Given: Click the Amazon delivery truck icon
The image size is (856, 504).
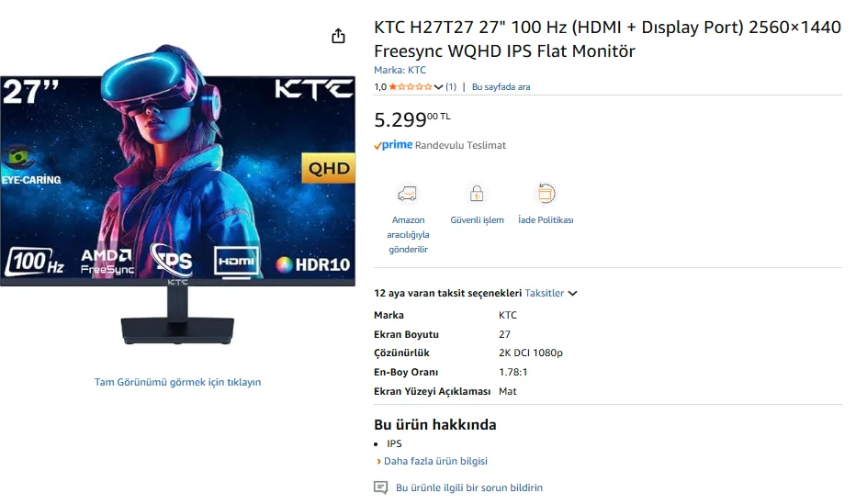Looking at the screenshot, I should (x=407, y=194).
